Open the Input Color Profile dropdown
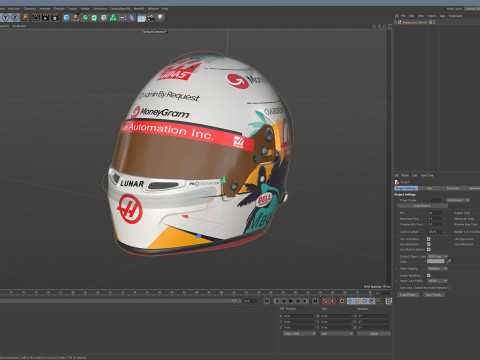Screen dimensions: 480x360 (x=437, y=281)
